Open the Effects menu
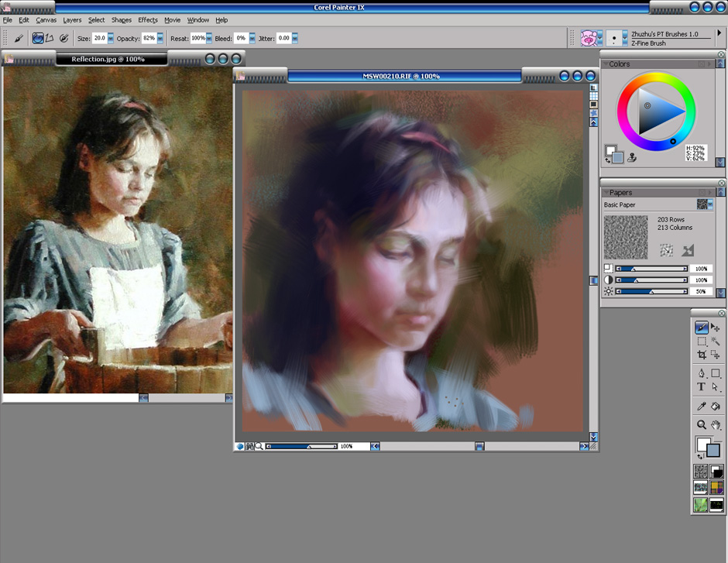 [x=148, y=20]
